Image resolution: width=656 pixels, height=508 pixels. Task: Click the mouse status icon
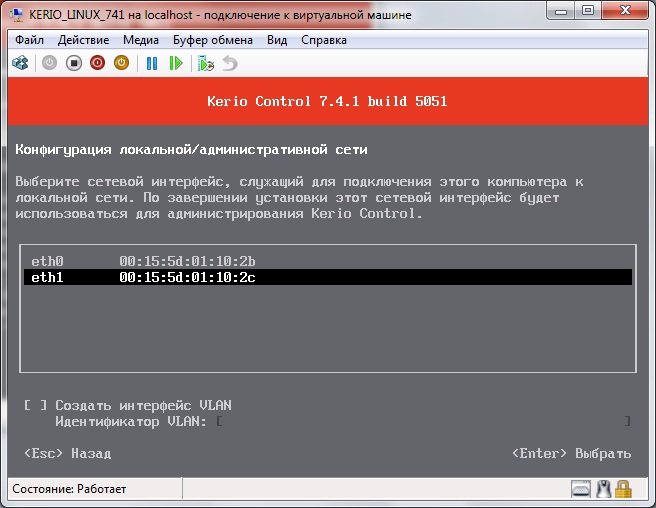(x=603, y=489)
